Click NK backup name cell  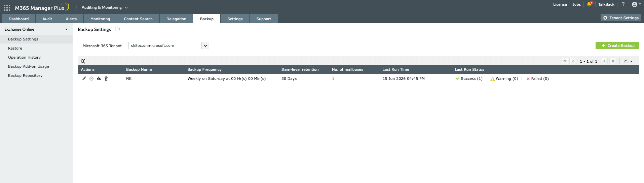[129, 79]
